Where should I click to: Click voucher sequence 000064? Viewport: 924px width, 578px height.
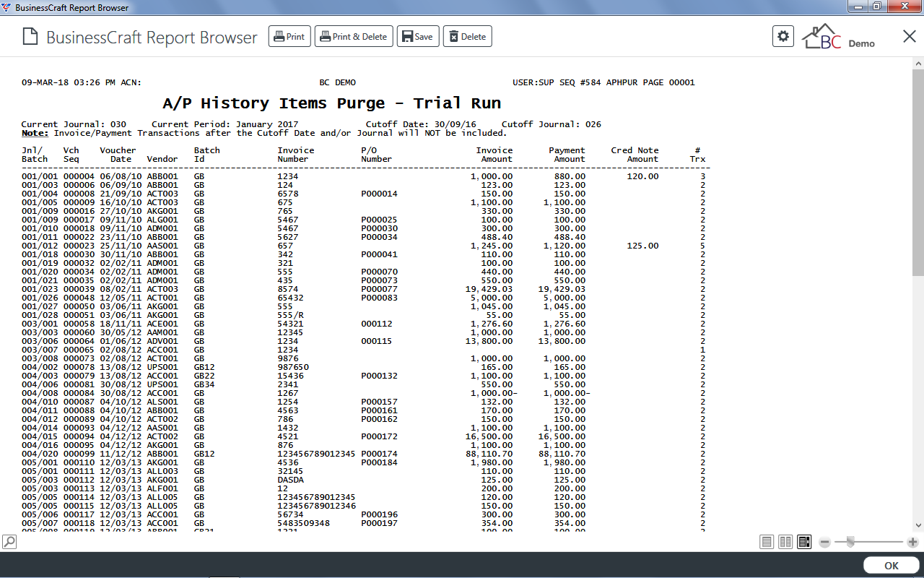[79, 341]
